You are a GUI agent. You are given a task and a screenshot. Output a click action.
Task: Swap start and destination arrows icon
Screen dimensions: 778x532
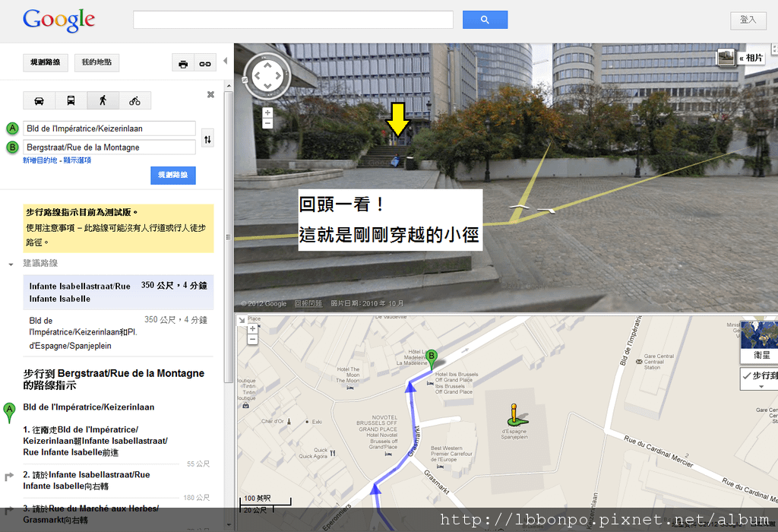click(x=207, y=139)
